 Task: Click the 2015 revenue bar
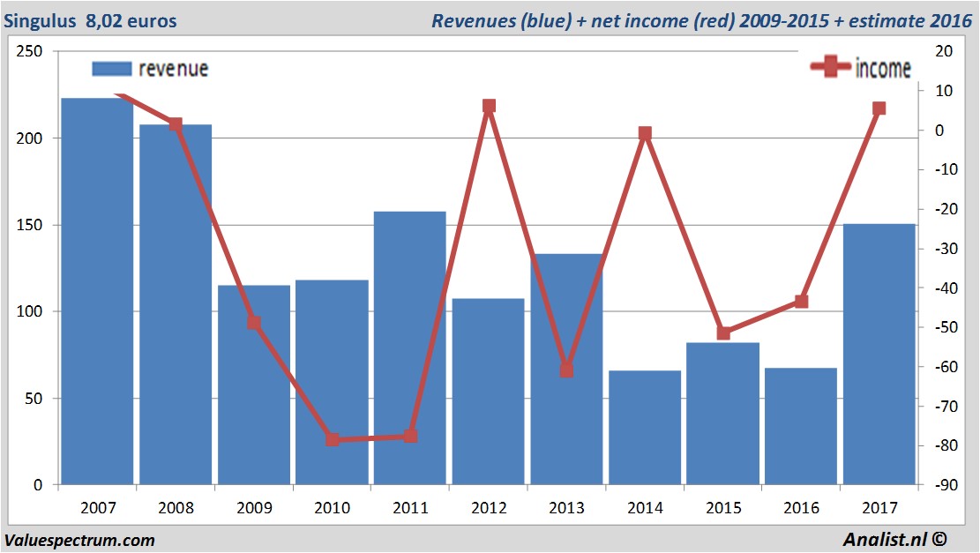click(723, 414)
